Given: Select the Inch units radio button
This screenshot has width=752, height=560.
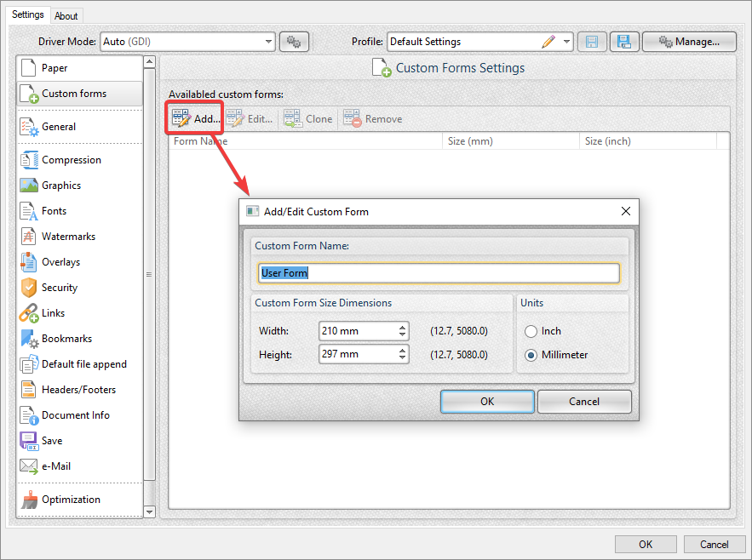Looking at the screenshot, I should (531, 331).
